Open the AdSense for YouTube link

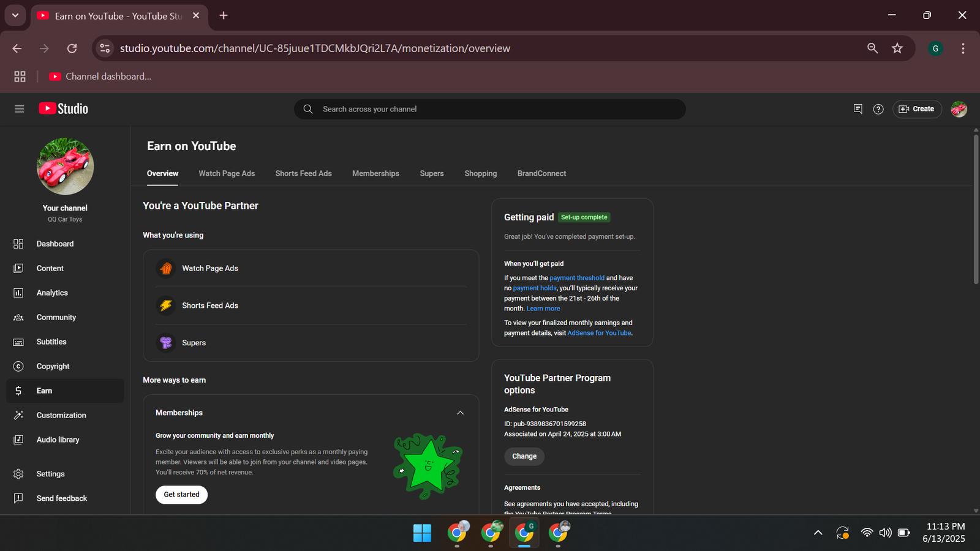click(x=599, y=333)
